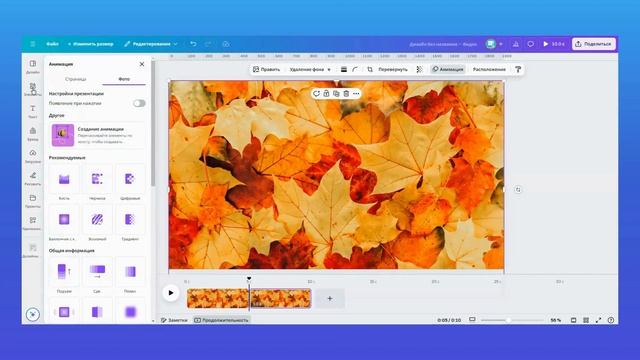Open the corner rounding icon
This screenshot has width=640, height=360.
[355, 69]
